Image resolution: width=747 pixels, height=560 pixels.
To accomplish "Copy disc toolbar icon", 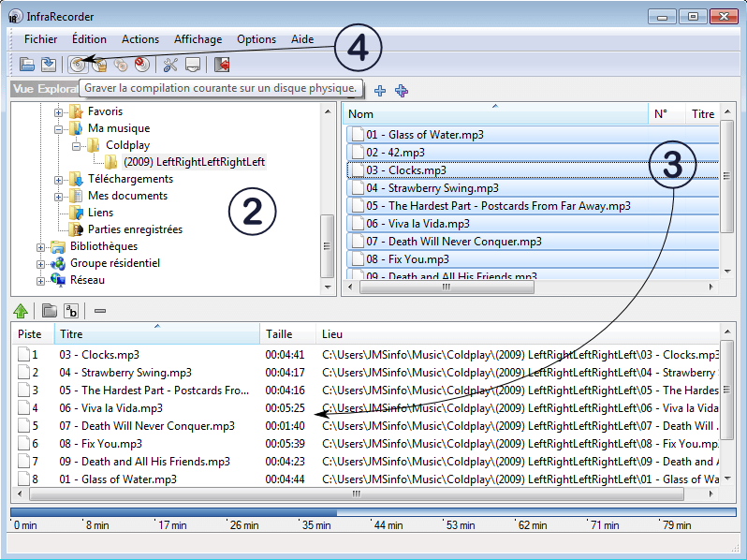I will [x=121, y=65].
